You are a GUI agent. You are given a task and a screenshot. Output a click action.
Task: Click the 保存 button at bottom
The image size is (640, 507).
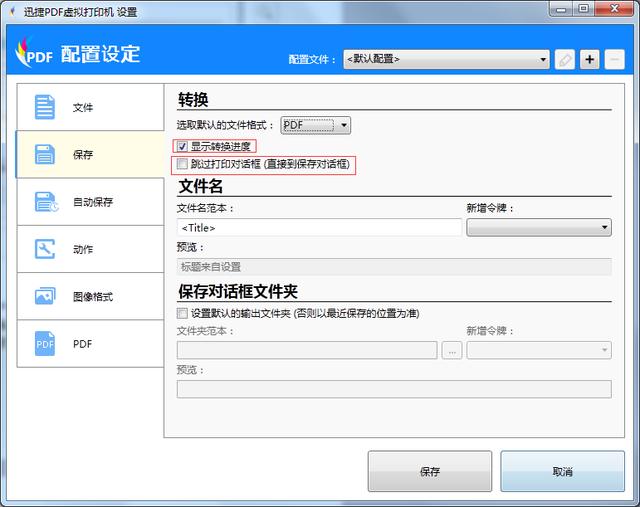[x=429, y=472]
